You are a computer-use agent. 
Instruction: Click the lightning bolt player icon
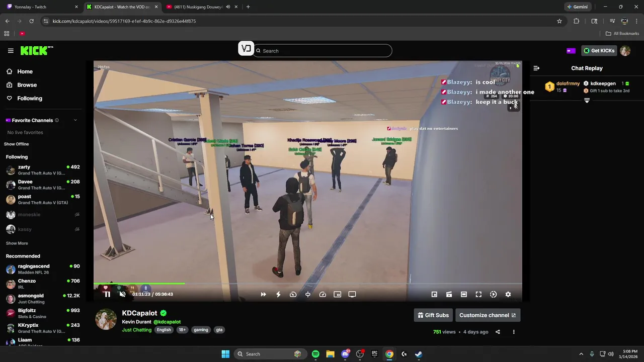(x=278, y=295)
